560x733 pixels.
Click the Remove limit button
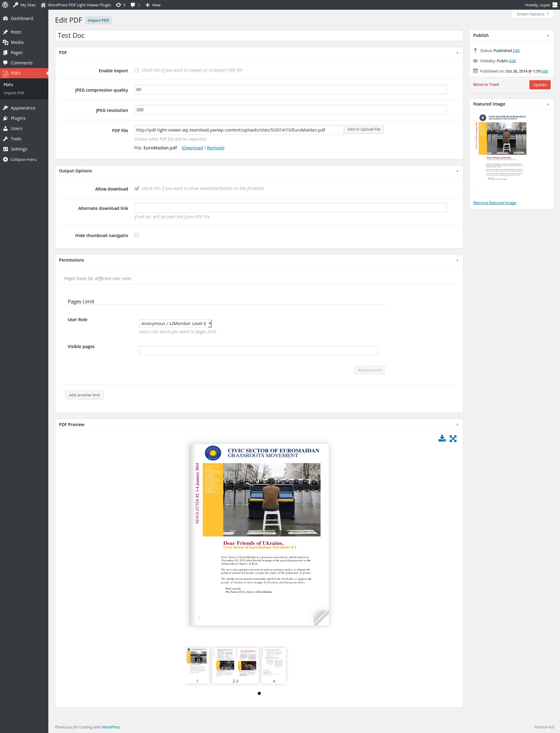coord(370,370)
